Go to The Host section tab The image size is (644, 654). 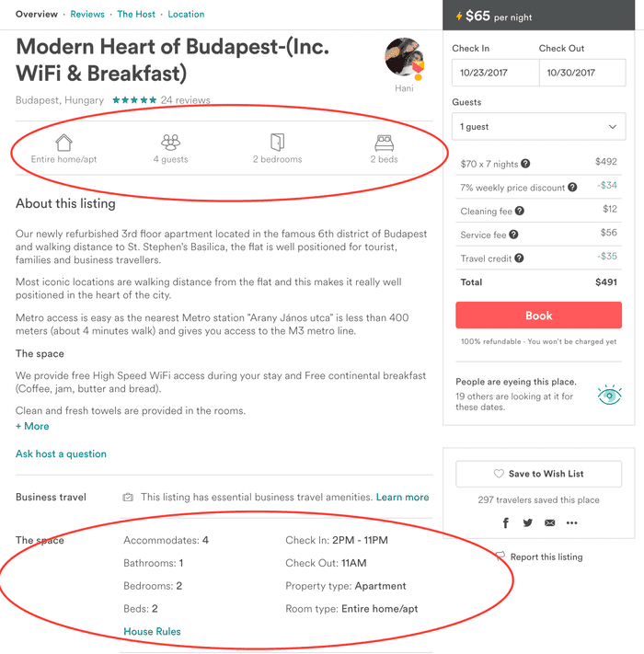pos(136,14)
